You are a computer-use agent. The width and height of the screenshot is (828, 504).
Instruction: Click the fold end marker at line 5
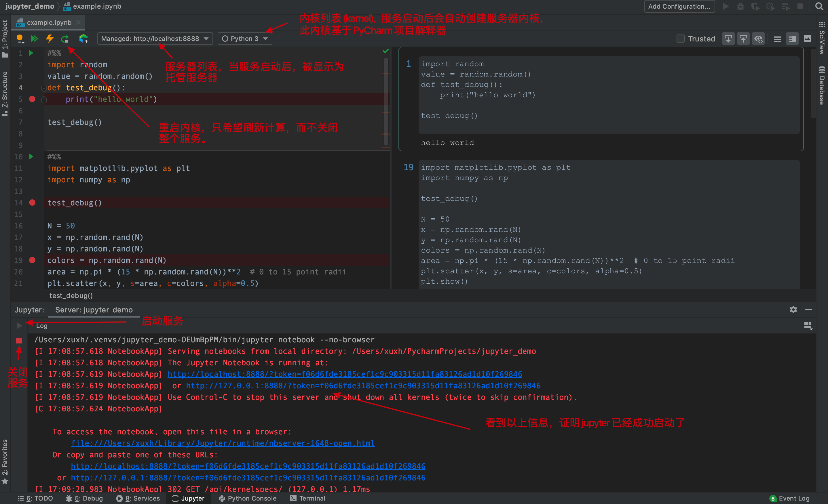coord(44,99)
